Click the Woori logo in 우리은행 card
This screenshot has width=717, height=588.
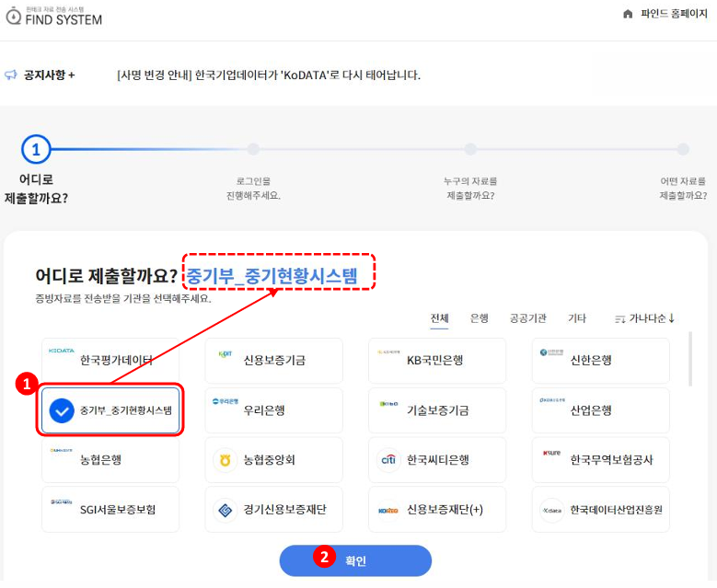click(x=225, y=401)
